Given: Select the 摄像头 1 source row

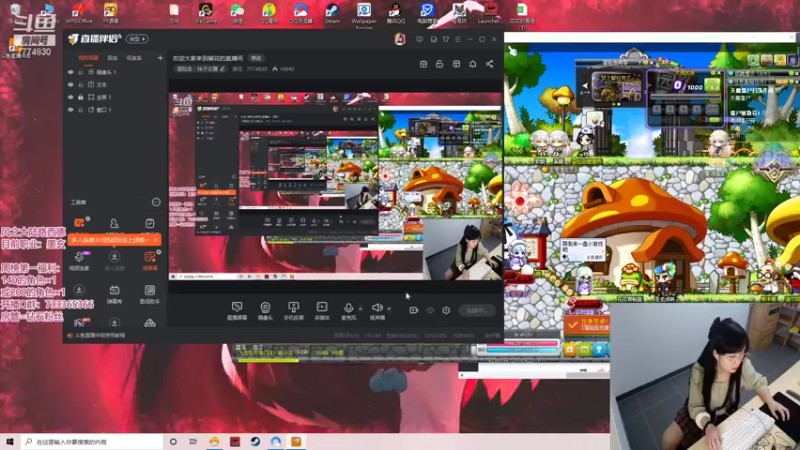Looking at the screenshot, I should click(x=115, y=72).
